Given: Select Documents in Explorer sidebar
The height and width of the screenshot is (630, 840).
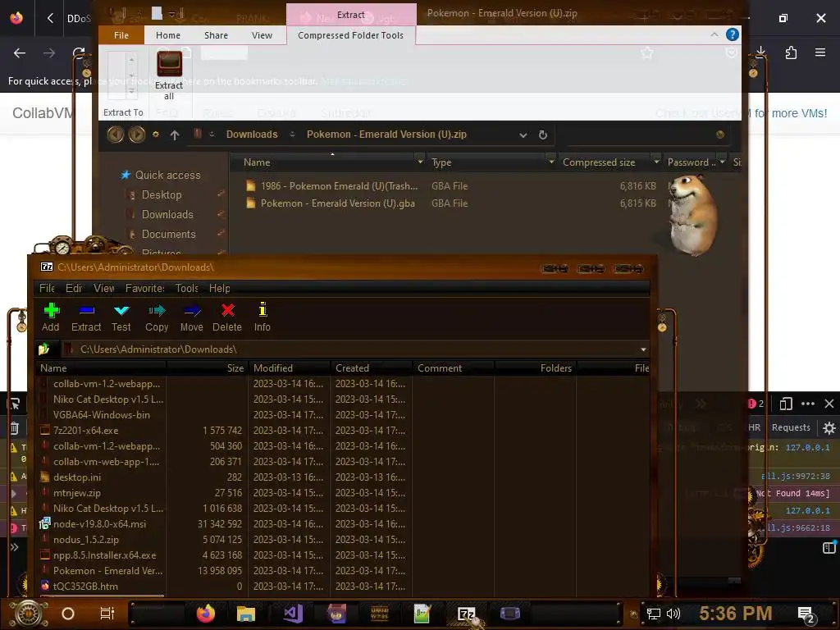Looking at the screenshot, I should point(169,234).
